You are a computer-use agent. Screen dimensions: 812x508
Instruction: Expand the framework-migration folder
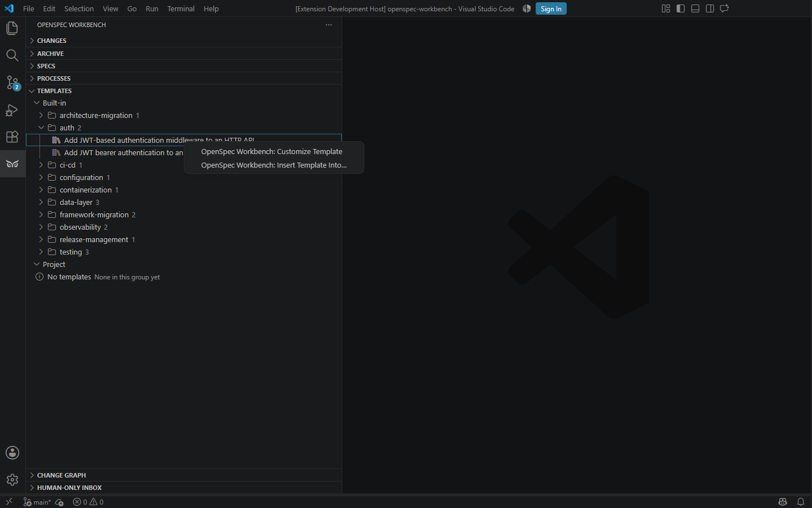pyautogui.click(x=184, y=214)
